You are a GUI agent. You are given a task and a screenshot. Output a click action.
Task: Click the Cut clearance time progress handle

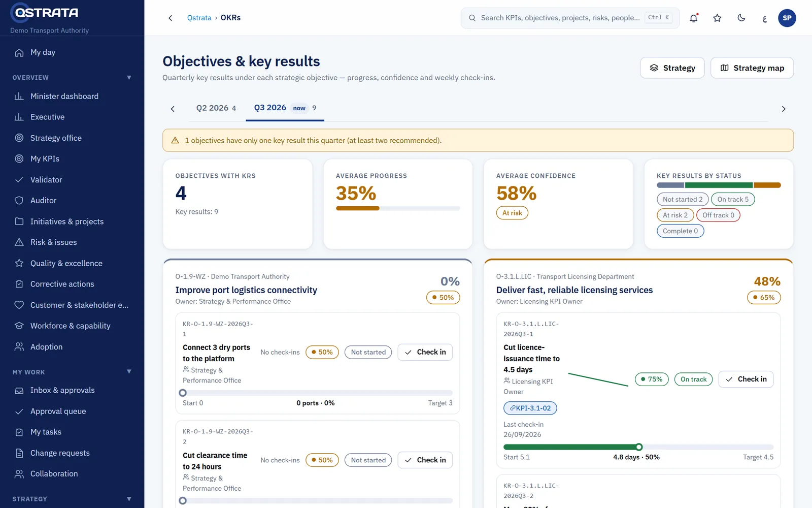tap(183, 500)
